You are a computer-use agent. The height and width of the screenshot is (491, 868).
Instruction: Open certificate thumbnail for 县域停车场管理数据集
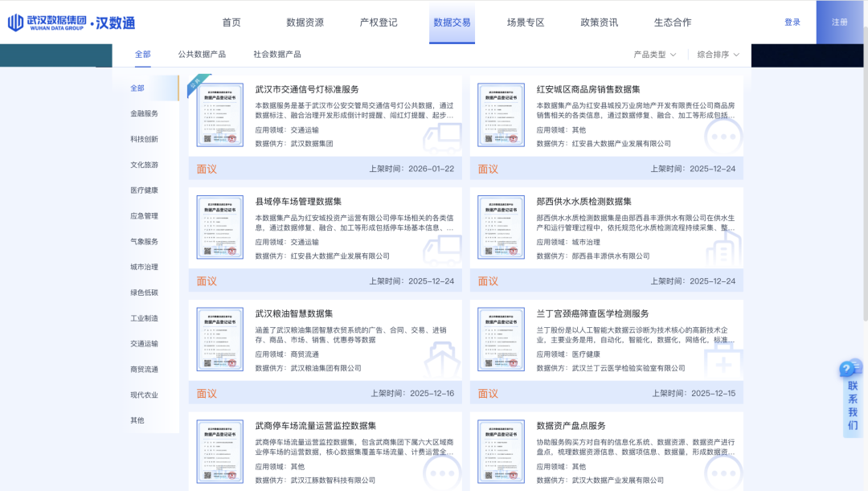pos(219,227)
